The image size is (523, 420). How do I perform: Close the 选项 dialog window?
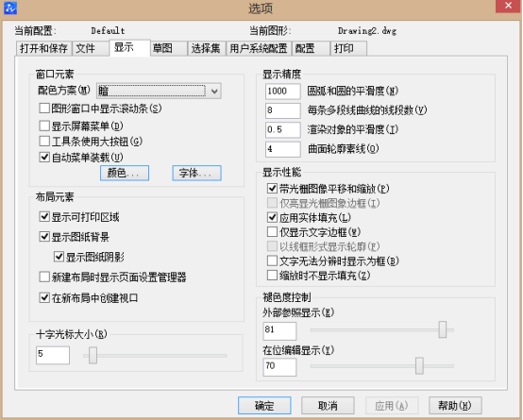(x=508, y=6)
